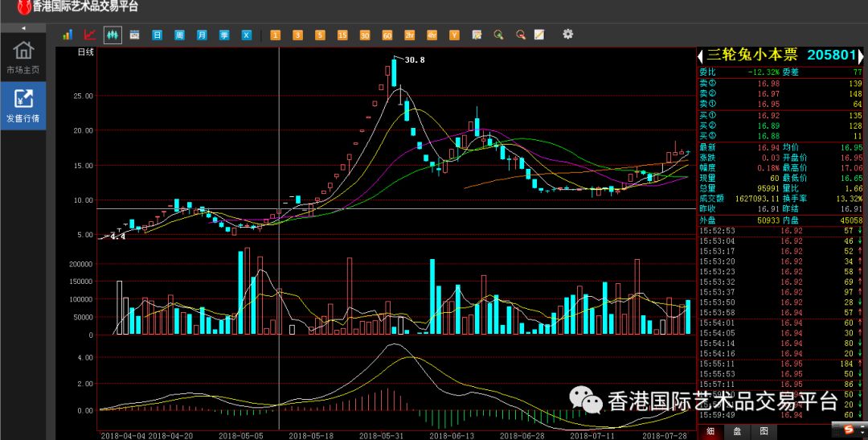Click the orange Y period icon
Viewport: 868px width, 440px height.
point(454,35)
